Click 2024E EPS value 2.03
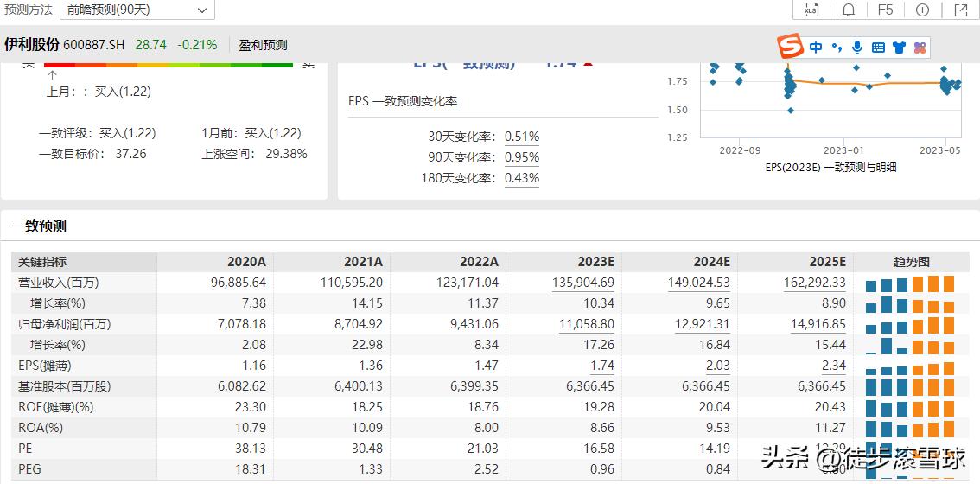Image resolution: width=980 pixels, height=484 pixels. point(718,366)
